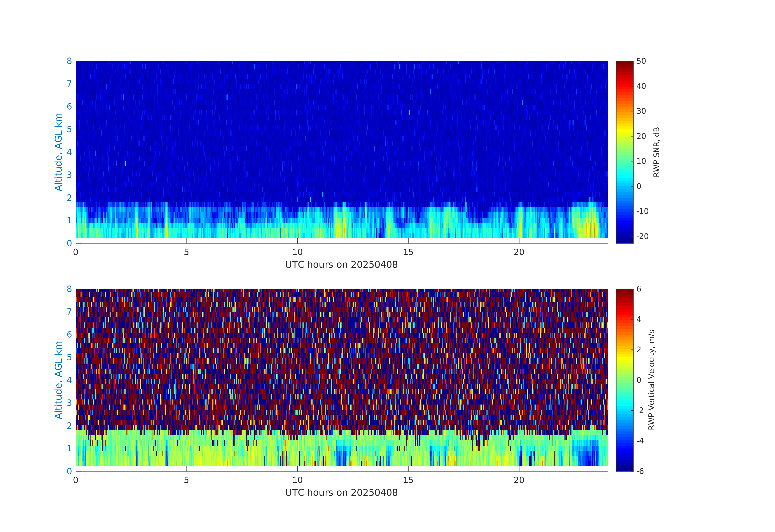775x532 pixels.
Task: Click x-axis tick 10 on top plot
Action: click(297, 252)
